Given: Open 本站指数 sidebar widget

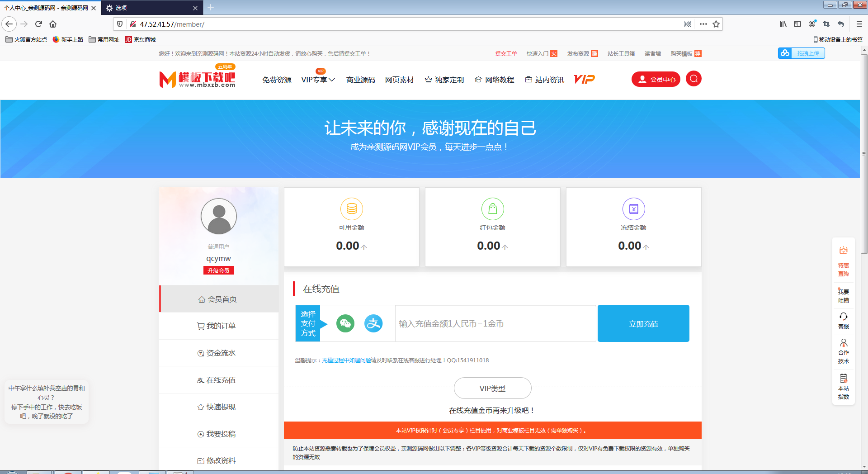Looking at the screenshot, I should click(844, 387).
